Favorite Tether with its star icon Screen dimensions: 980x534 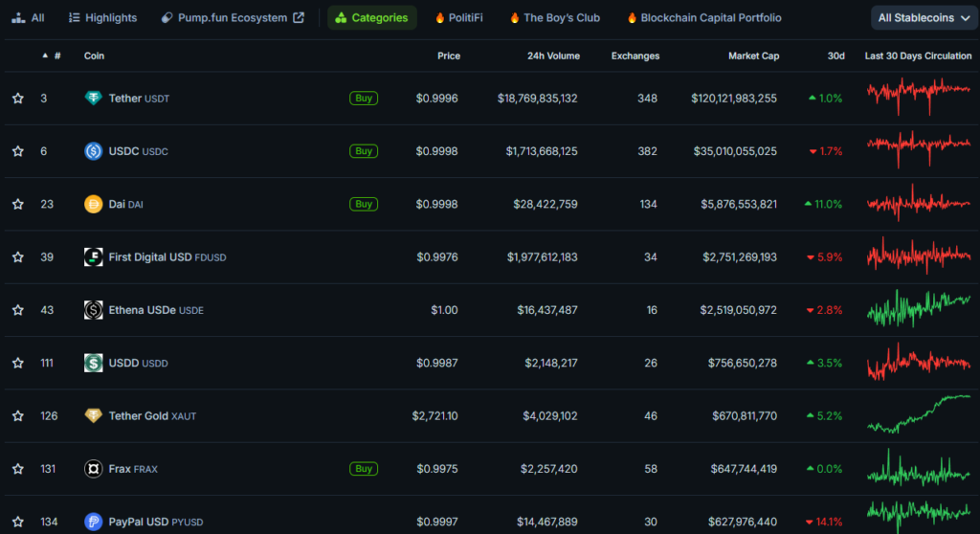tap(18, 99)
